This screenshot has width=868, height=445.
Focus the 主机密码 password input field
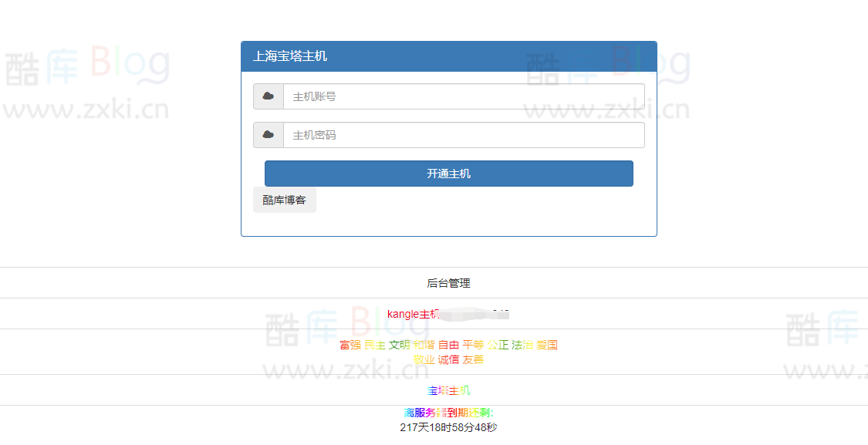463,135
